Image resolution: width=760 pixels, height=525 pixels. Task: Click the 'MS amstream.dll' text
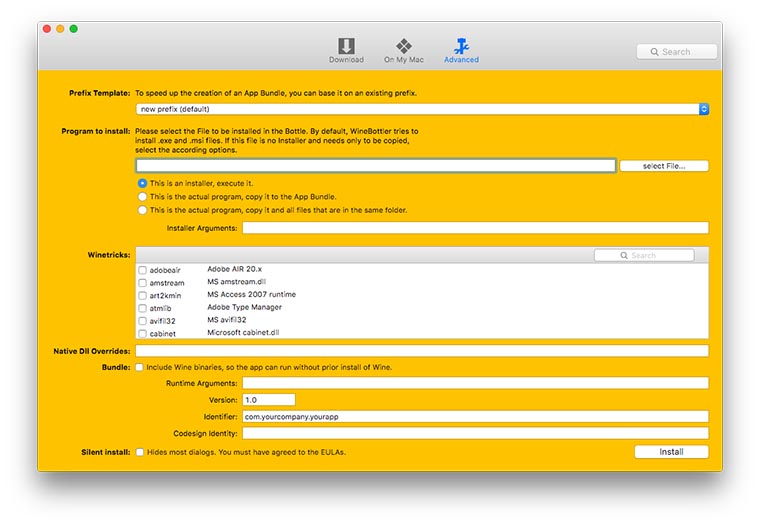237,282
